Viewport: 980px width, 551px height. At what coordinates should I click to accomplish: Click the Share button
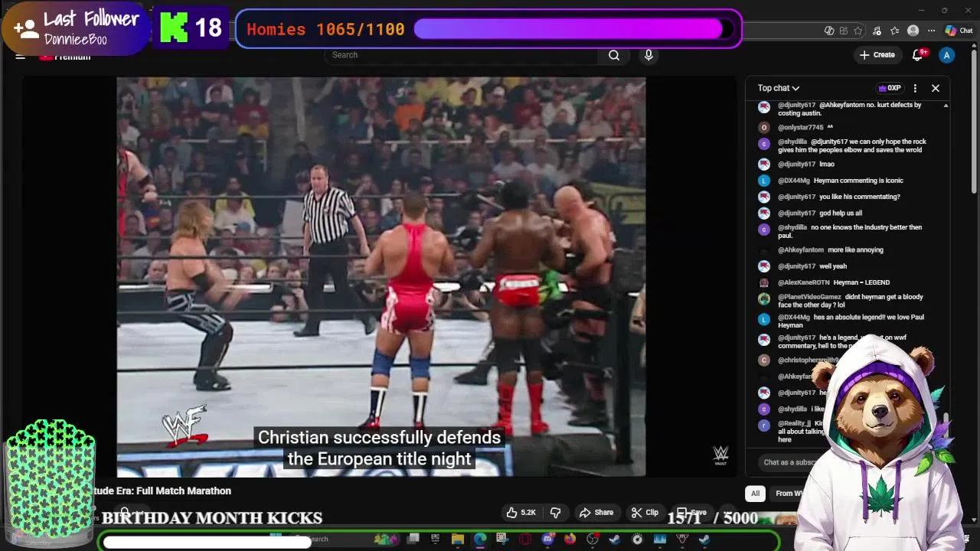(596, 513)
